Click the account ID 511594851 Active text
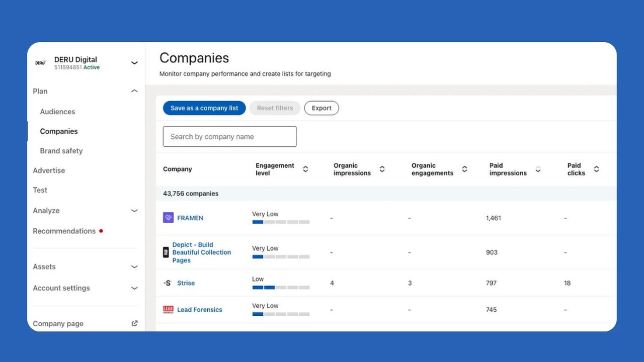644x362 pixels. point(77,67)
